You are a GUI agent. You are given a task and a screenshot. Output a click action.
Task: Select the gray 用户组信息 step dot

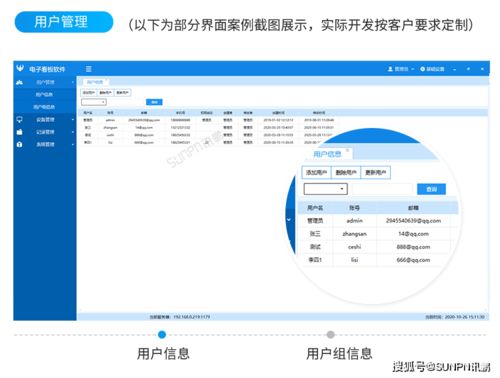click(x=330, y=334)
